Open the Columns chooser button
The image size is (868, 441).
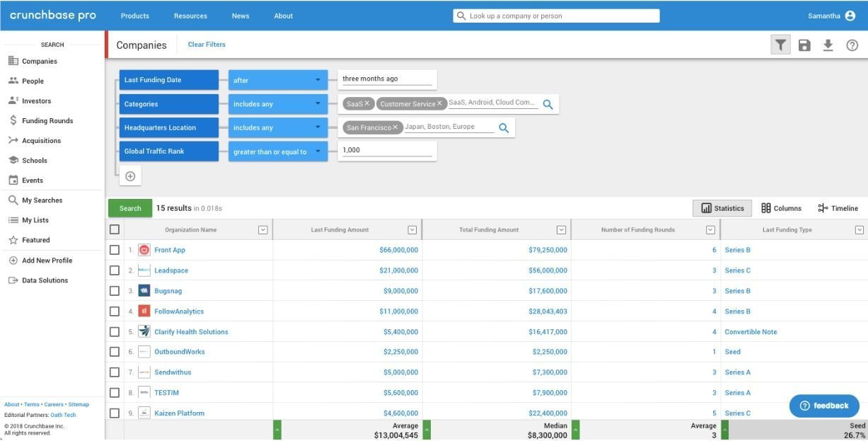[781, 208]
